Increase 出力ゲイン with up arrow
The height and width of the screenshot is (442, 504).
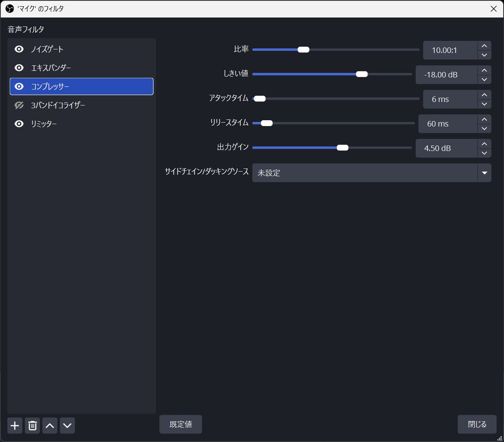coord(484,144)
